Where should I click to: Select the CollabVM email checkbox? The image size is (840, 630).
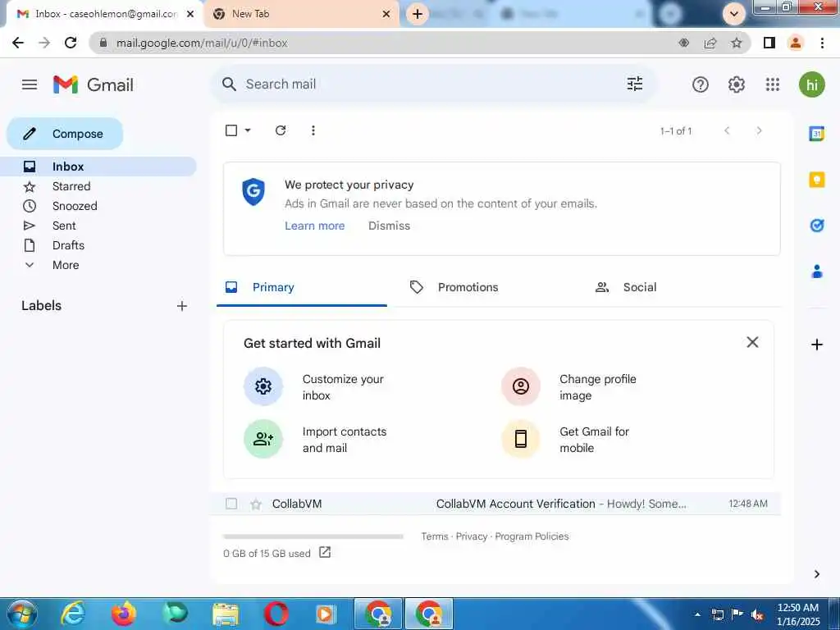point(231,504)
